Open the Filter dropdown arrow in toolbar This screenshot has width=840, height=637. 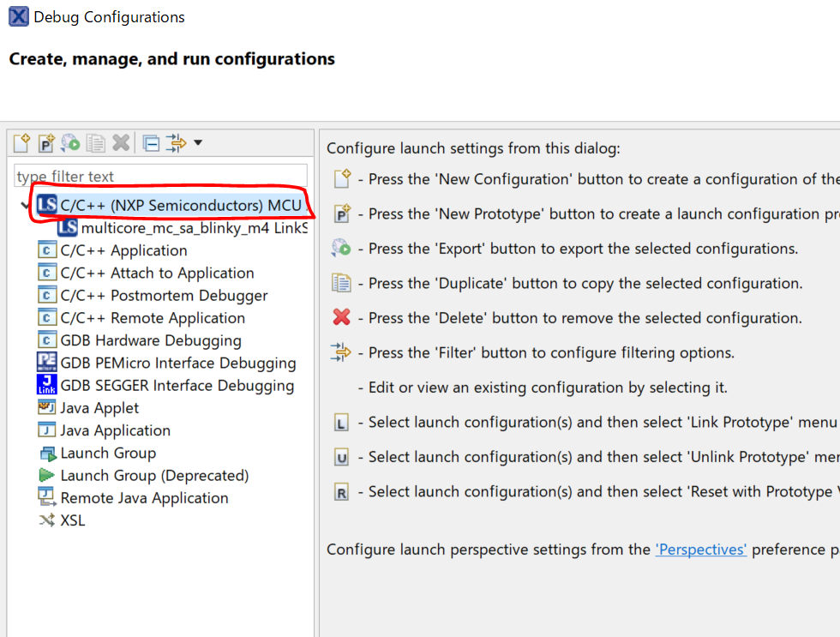pyautogui.click(x=198, y=142)
